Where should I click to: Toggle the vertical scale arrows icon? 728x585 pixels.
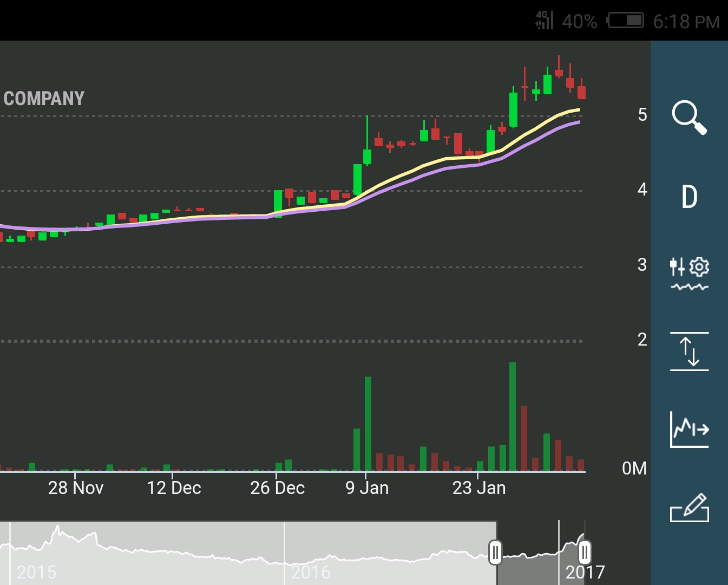689,352
